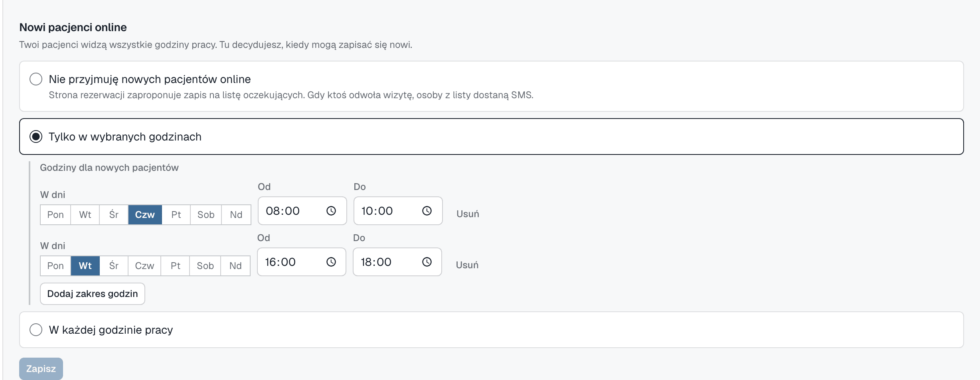Toggle Nd in the 08:00 range row
The height and width of the screenshot is (380, 980).
click(236, 215)
